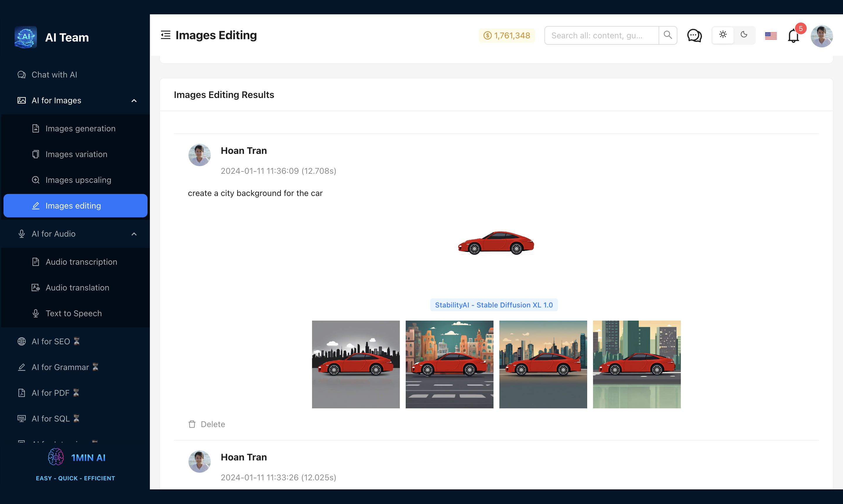Open user profile avatar in header
The image size is (843, 504).
821,36
